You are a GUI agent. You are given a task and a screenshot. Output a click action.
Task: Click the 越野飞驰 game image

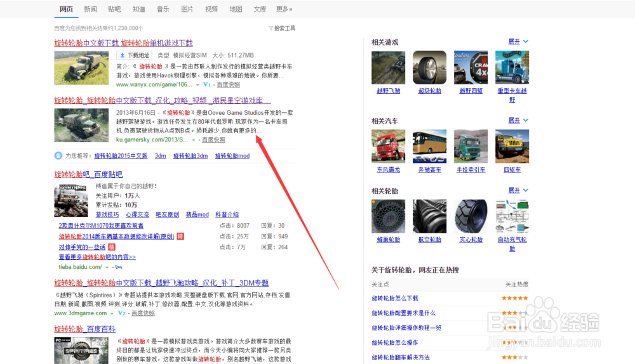click(x=389, y=68)
